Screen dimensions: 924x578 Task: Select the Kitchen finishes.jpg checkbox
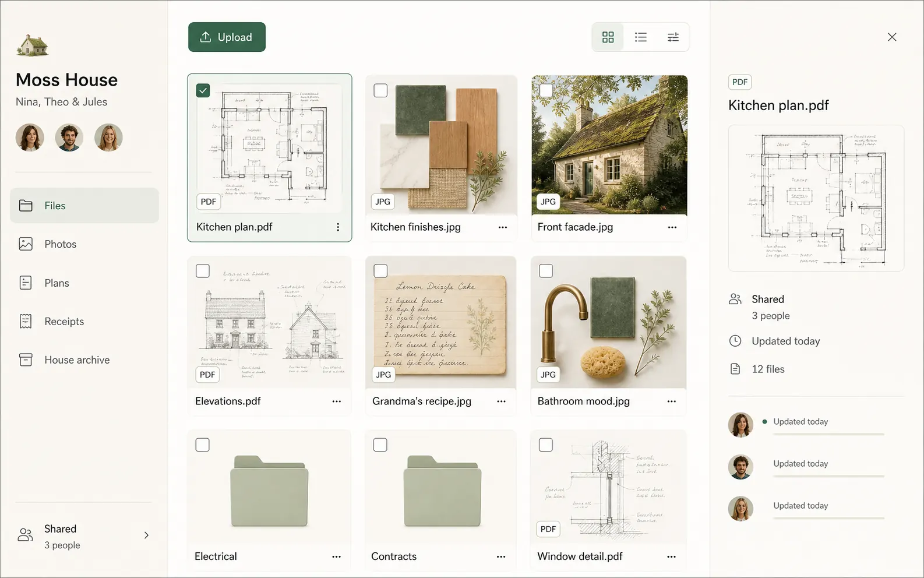click(380, 90)
